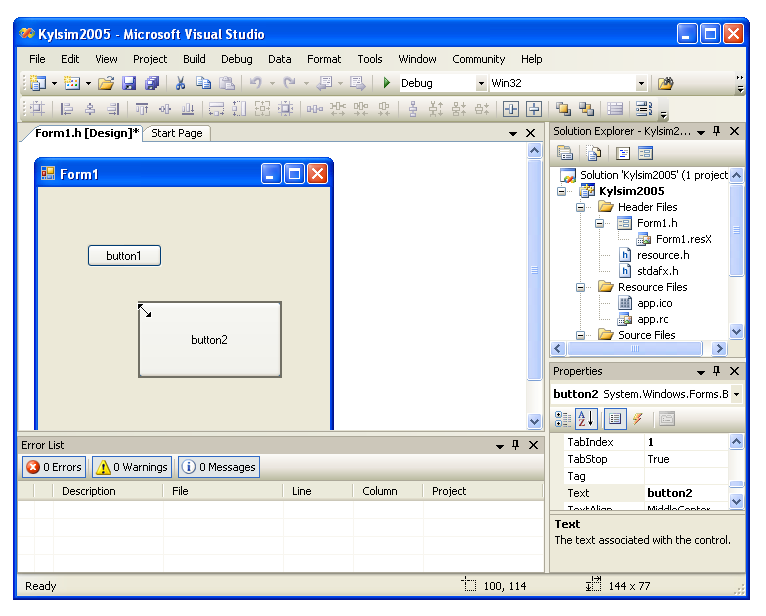The width and height of the screenshot is (766, 616).
Task: Switch to the Start Page tab
Action: tap(177, 133)
